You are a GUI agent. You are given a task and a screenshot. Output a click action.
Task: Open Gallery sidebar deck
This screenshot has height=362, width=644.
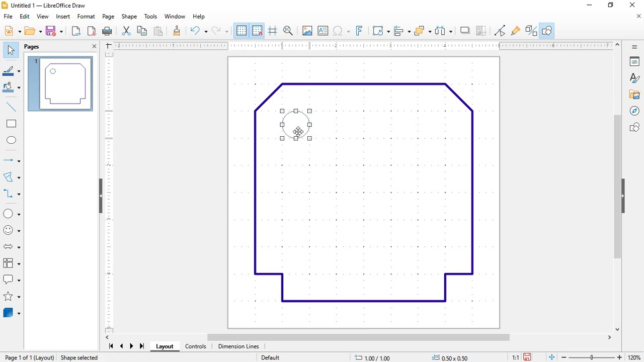634,95
